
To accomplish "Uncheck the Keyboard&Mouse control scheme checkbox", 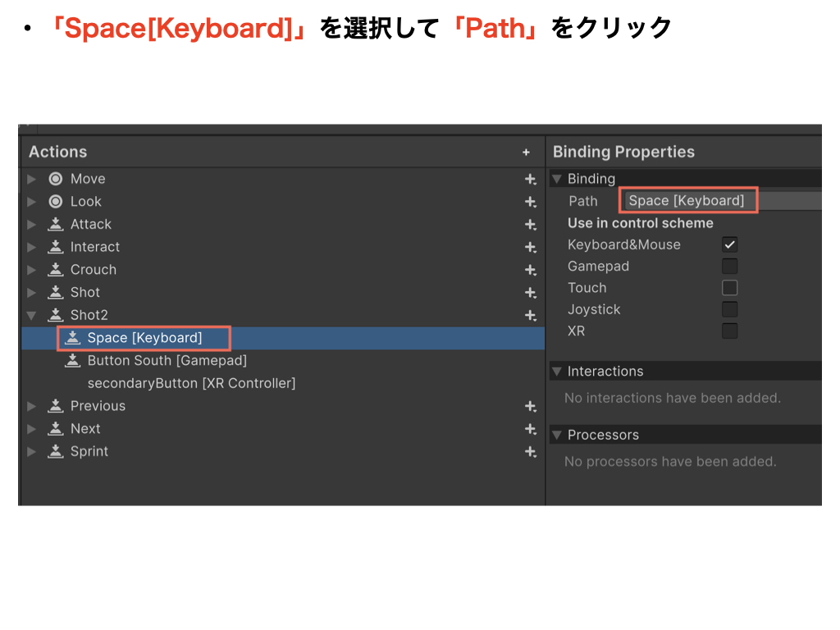I will [x=729, y=244].
